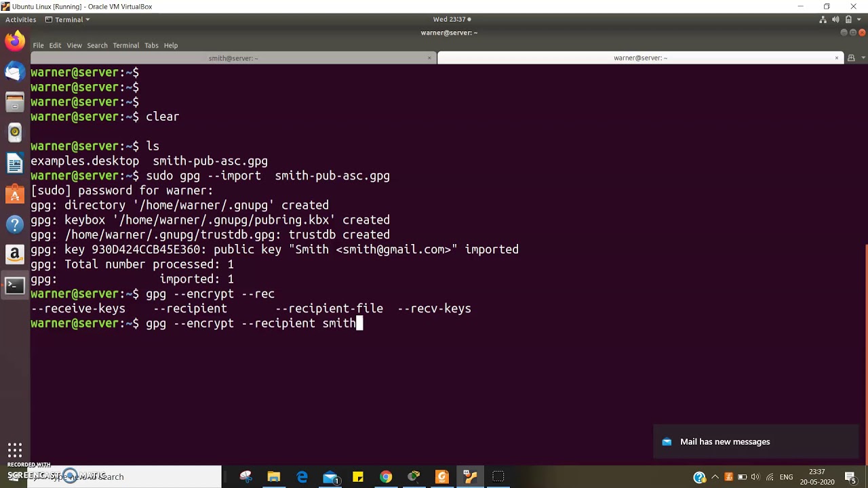The image size is (868, 488).
Task: Open the Terminal app menu in top bar
Action: click(x=68, y=20)
